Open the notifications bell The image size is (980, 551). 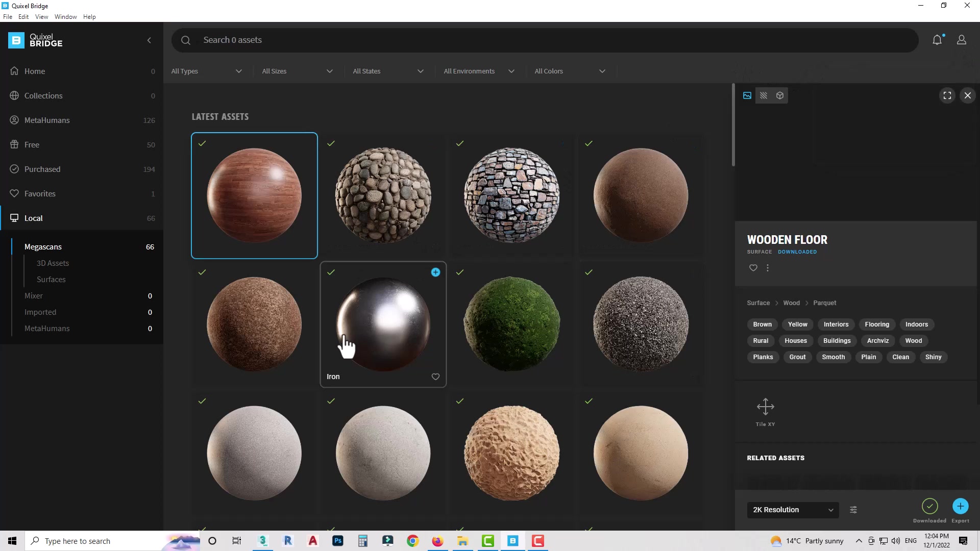coord(937,40)
